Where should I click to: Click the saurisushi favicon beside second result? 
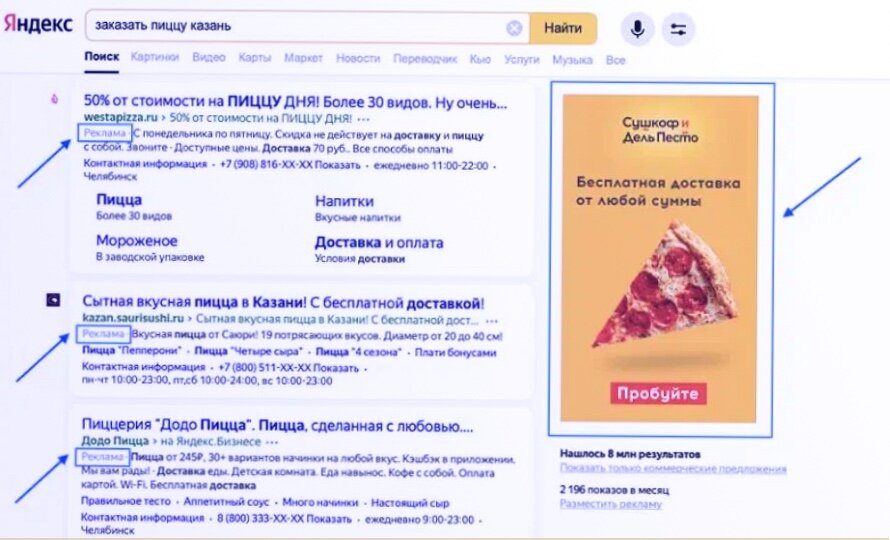pos(53,299)
